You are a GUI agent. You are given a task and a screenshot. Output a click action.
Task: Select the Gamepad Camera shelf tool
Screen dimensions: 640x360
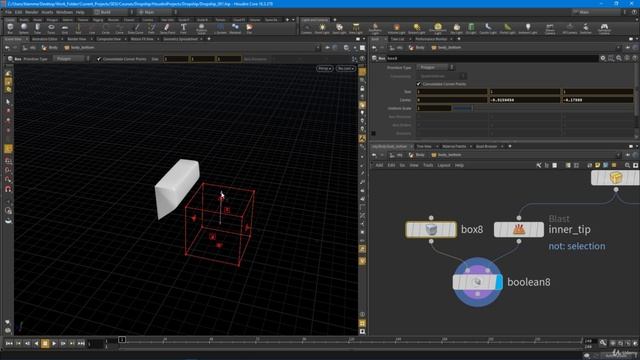604,28
